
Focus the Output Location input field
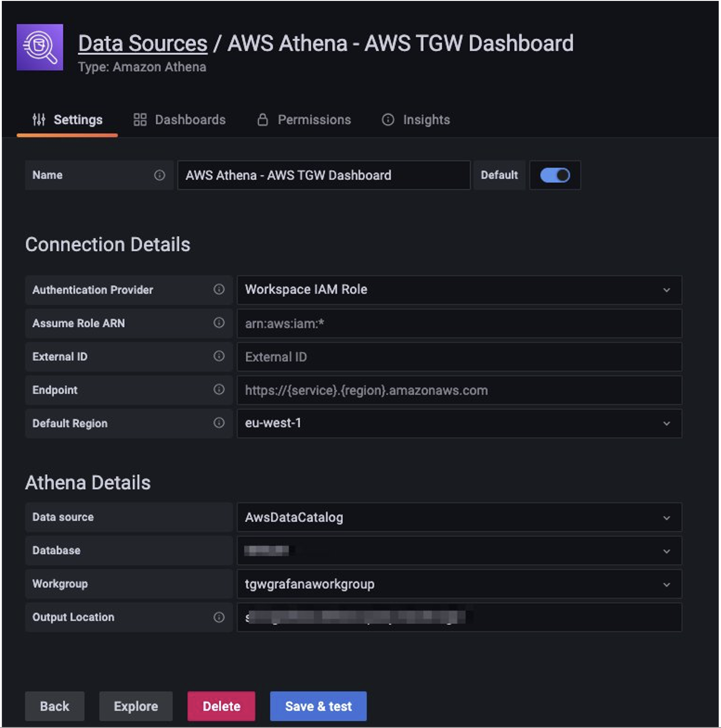[x=459, y=617]
